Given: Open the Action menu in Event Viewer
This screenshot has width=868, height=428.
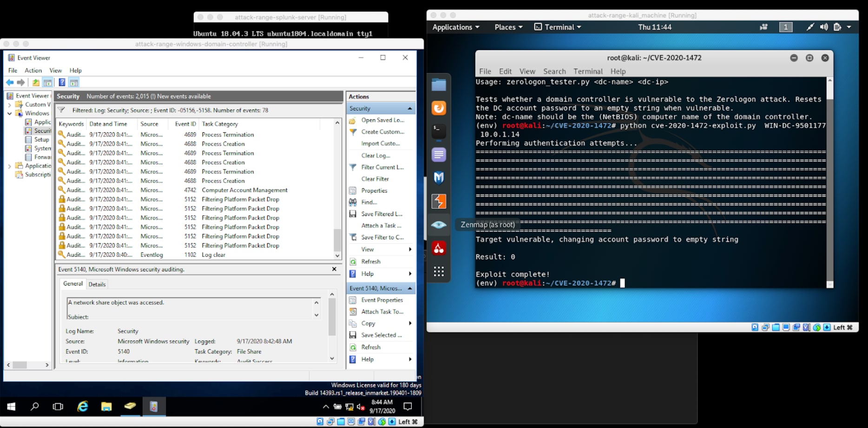Looking at the screenshot, I should click(33, 71).
